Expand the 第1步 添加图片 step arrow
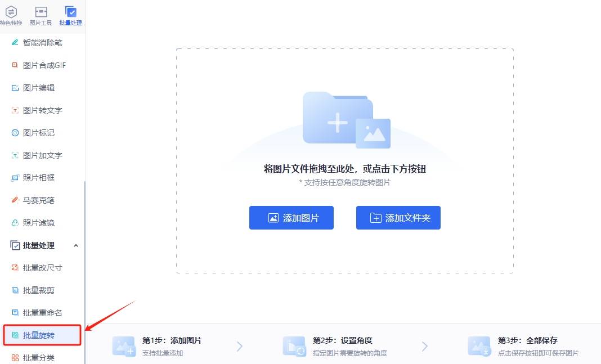The height and width of the screenshot is (364, 601). click(240, 346)
